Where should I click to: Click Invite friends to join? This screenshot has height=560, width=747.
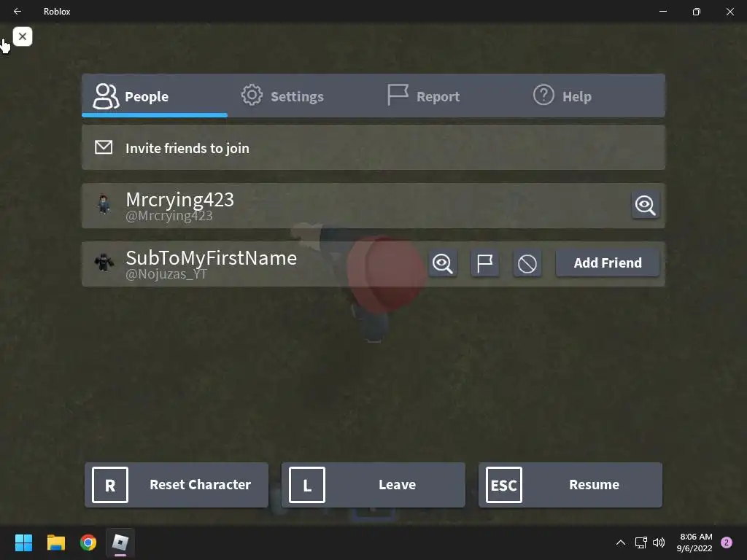[373, 147]
